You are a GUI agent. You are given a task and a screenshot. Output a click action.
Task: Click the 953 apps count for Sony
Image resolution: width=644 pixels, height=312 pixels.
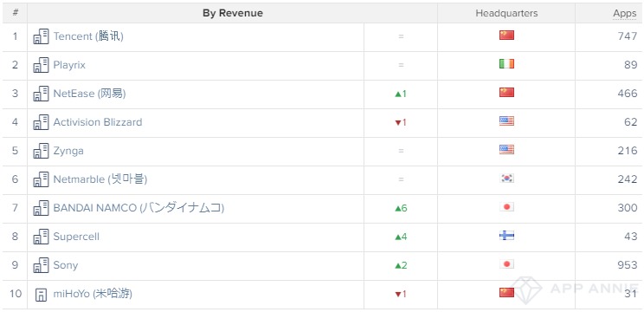tap(628, 265)
